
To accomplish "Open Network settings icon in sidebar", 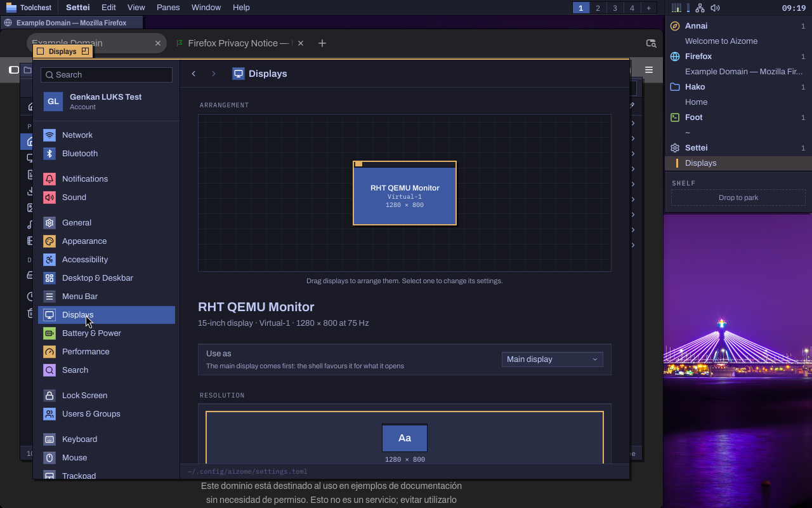I will coord(49,135).
